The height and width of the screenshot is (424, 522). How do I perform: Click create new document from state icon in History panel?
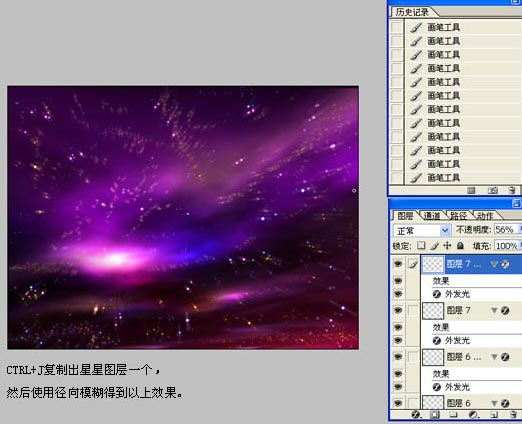point(471,190)
